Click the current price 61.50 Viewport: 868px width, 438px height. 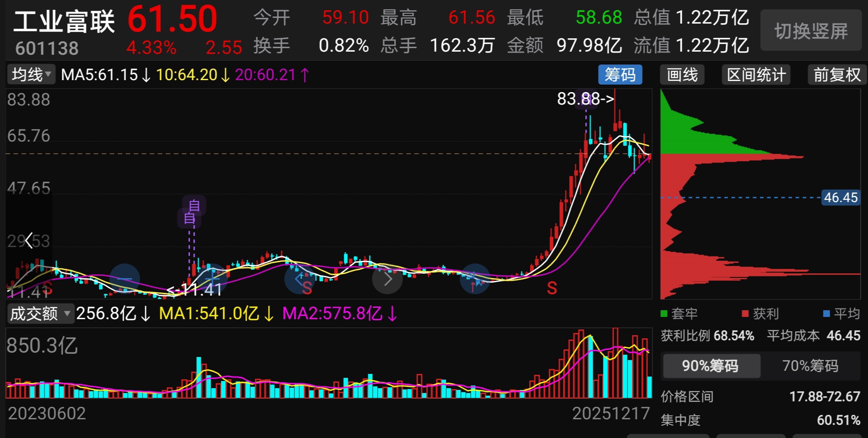172,19
